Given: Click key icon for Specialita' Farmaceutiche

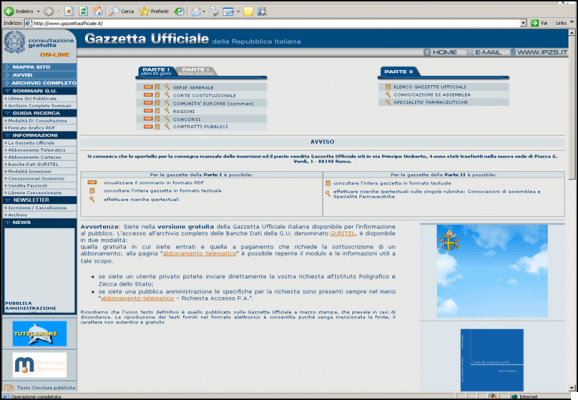Looking at the screenshot, I should coord(388,102).
